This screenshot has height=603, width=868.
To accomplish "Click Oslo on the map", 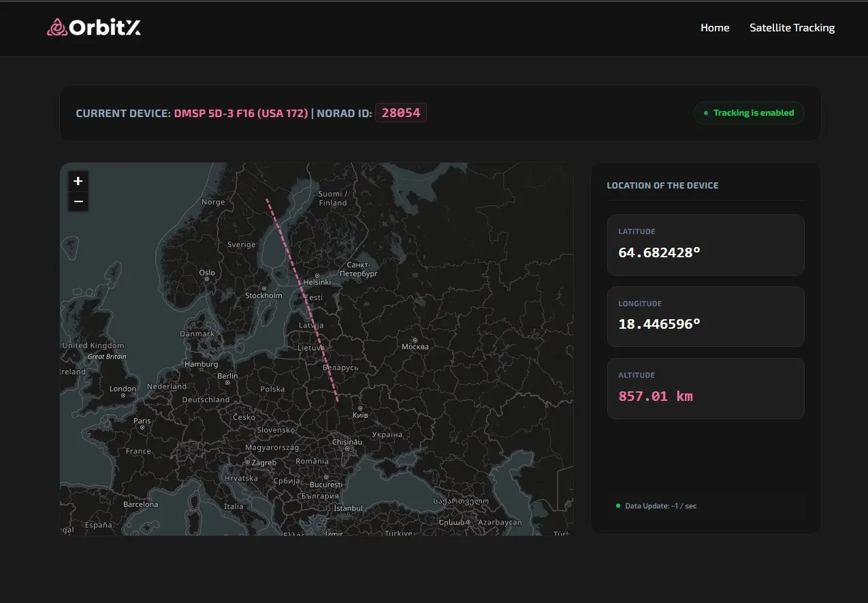I will 207,273.
